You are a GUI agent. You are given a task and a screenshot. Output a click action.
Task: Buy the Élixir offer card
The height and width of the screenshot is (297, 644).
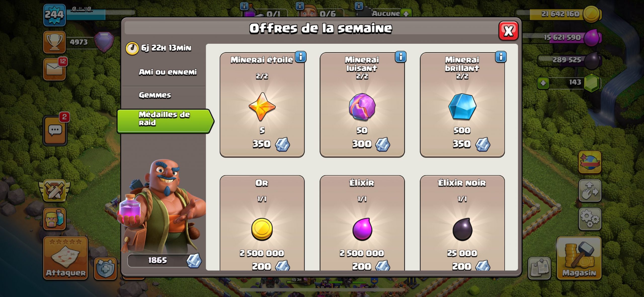362,223
